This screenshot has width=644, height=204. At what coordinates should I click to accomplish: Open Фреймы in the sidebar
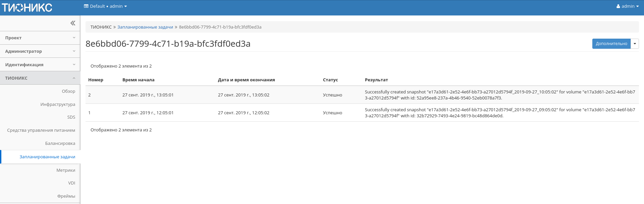[x=66, y=196]
